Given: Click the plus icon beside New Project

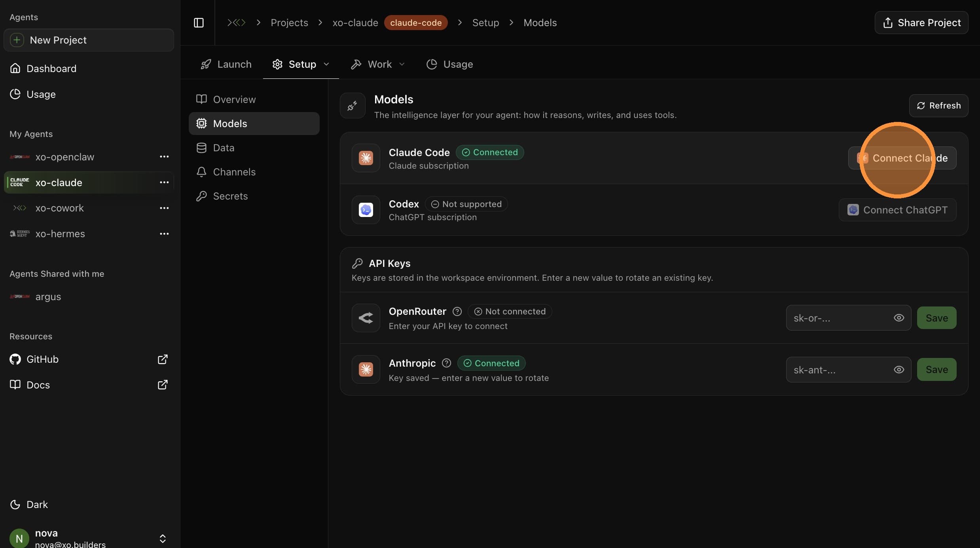Looking at the screenshot, I should pos(17,40).
